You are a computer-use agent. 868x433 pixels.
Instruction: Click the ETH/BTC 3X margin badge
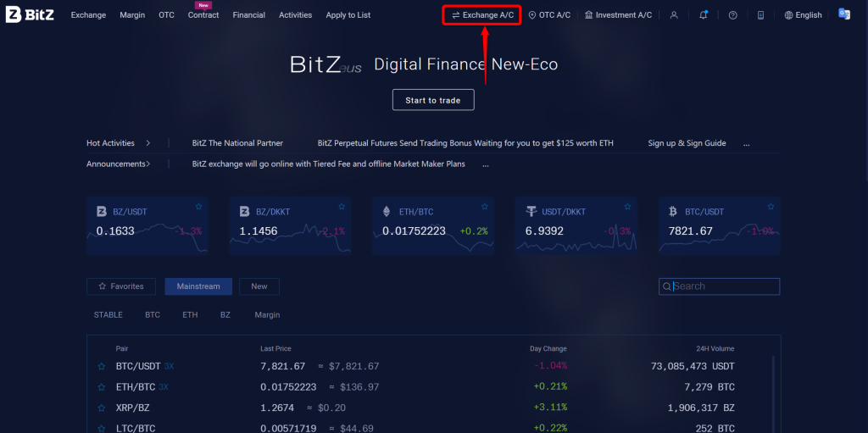(x=164, y=387)
